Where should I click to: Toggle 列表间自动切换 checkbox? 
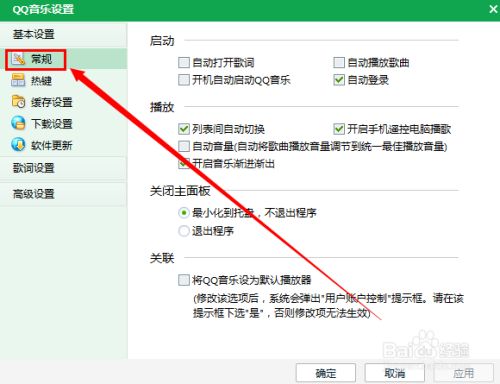[184, 129]
